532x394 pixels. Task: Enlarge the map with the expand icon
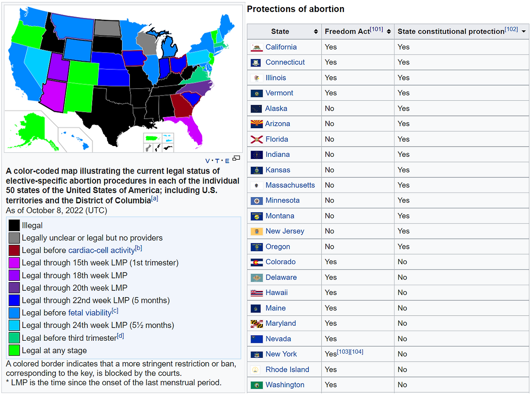point(236,158)
